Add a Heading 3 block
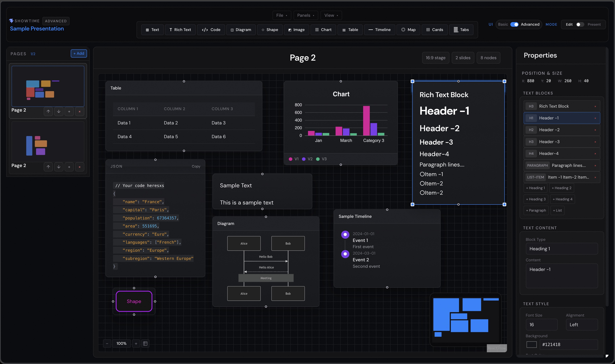Screen dimensions: 615x364 click(x=536, y=199)
